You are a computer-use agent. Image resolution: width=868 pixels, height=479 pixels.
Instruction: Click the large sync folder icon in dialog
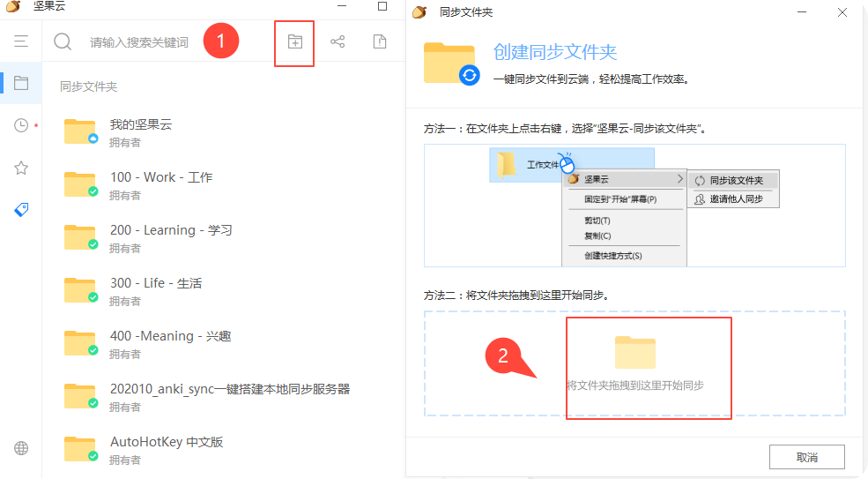click(x=451, y=64)
